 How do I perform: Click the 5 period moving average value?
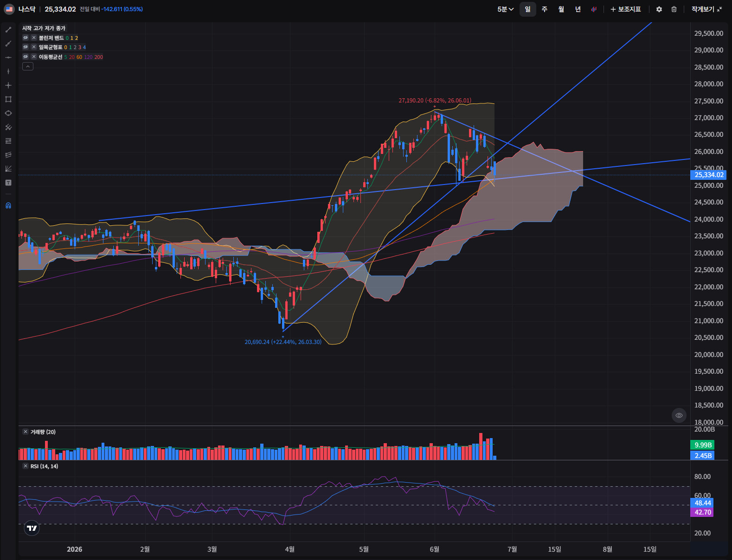pyautogui.click(x=65, y=57)
